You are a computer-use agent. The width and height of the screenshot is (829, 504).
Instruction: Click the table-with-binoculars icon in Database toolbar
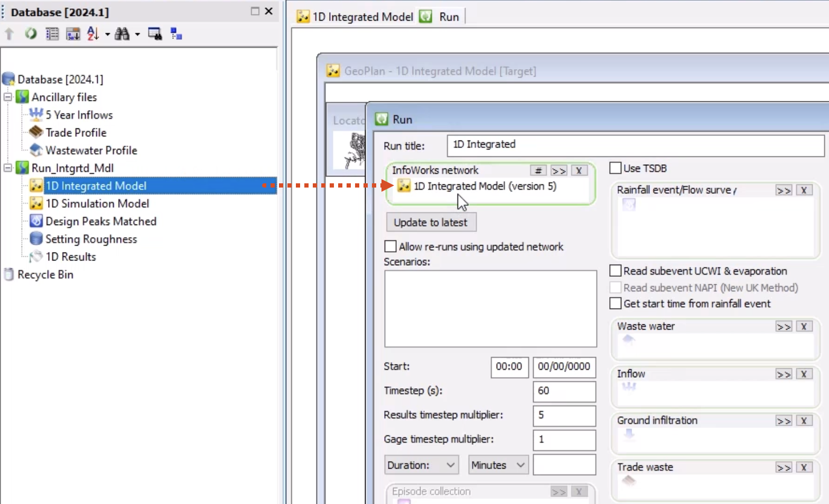tap(155, 34)
